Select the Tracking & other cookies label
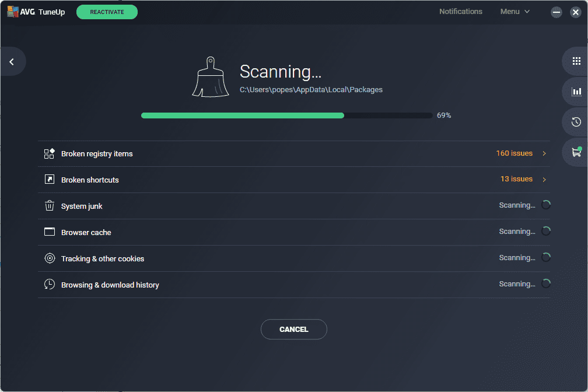588x392 pixels. 103,259
